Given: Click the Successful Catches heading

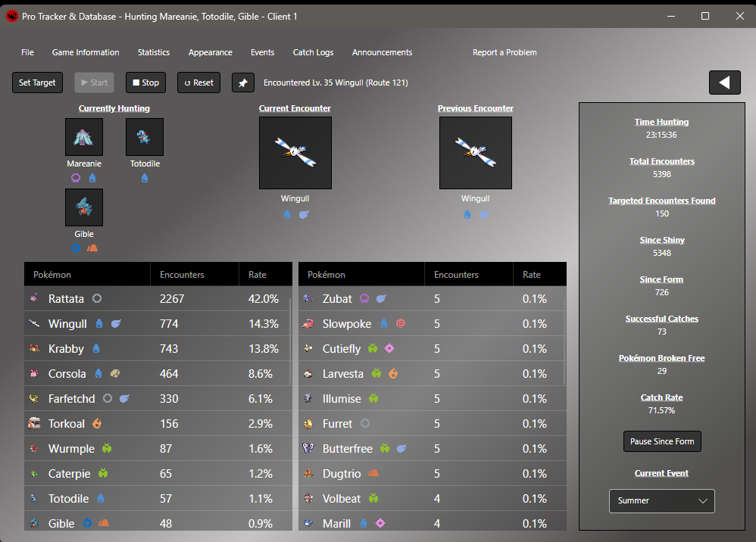Looking at the screenshot, I should click(x=661, y=319).
